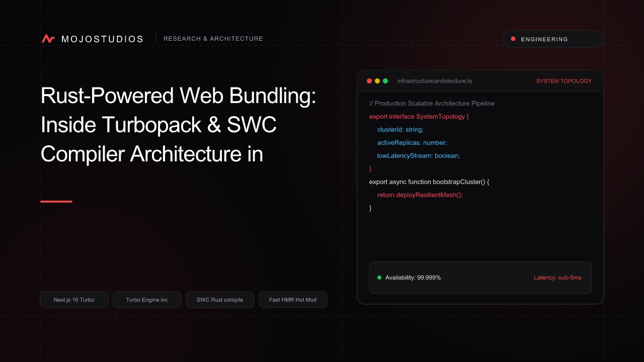
Task: Click the SWC Rust compile tag
Action: [220, 300]
